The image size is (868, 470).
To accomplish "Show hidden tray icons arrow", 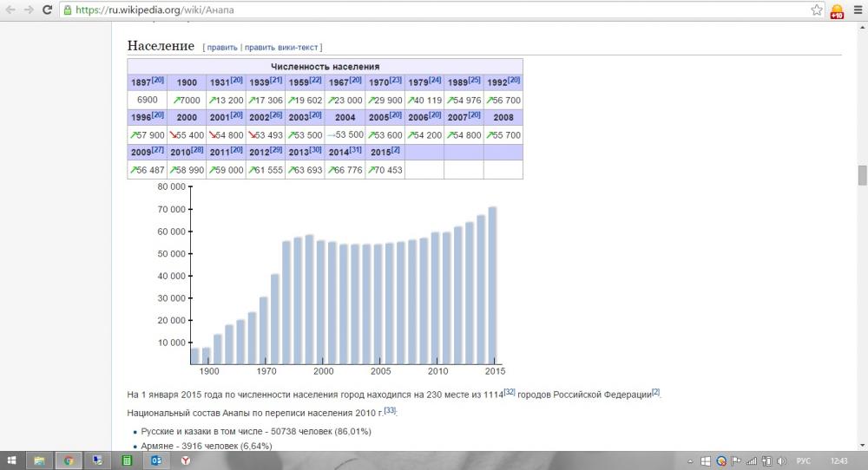I will [690, 461].
